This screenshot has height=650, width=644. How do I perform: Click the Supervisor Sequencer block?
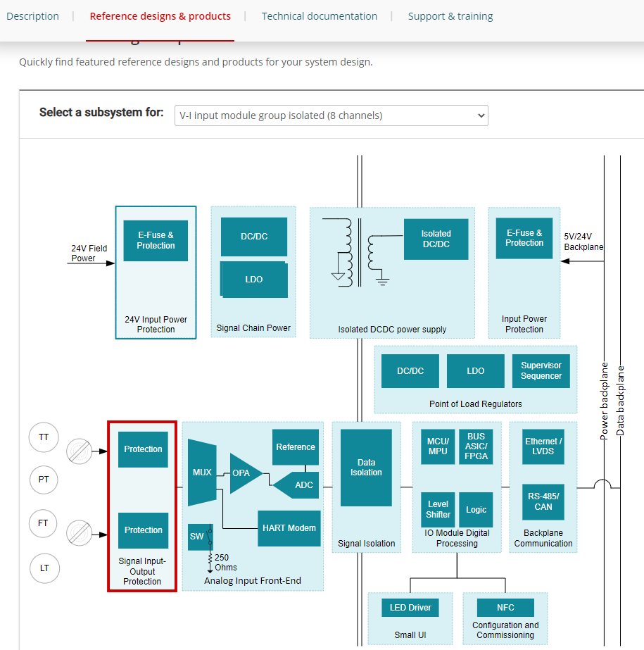(541, 371)
